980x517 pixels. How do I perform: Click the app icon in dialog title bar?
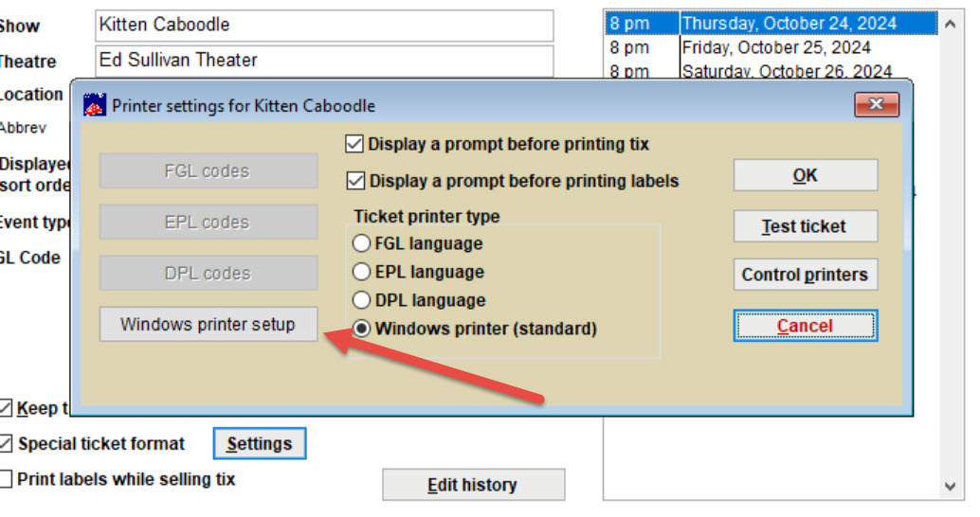[x=95, y=105]
